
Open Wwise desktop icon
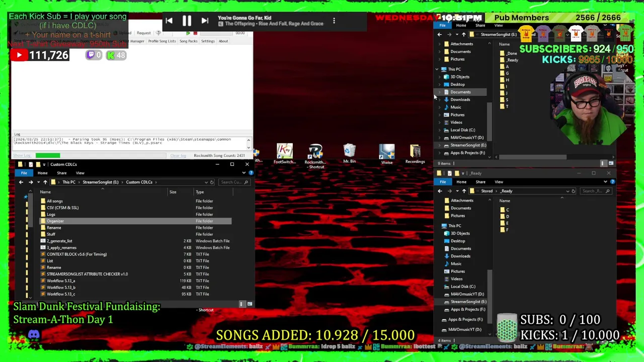(386, 155)
